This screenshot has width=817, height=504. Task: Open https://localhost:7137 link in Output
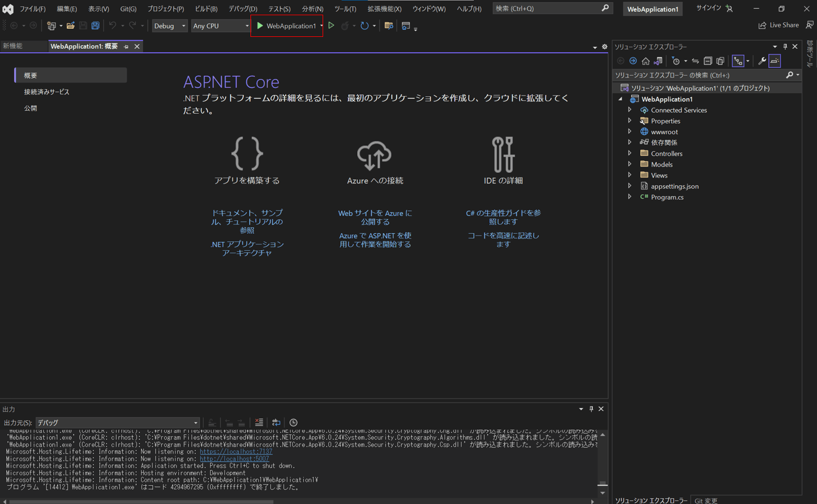click(x=236, y=452)
